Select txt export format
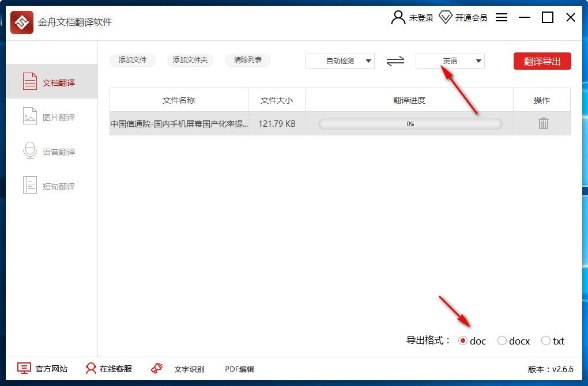Screen dimensions: 588x386 tap(545, 340)
